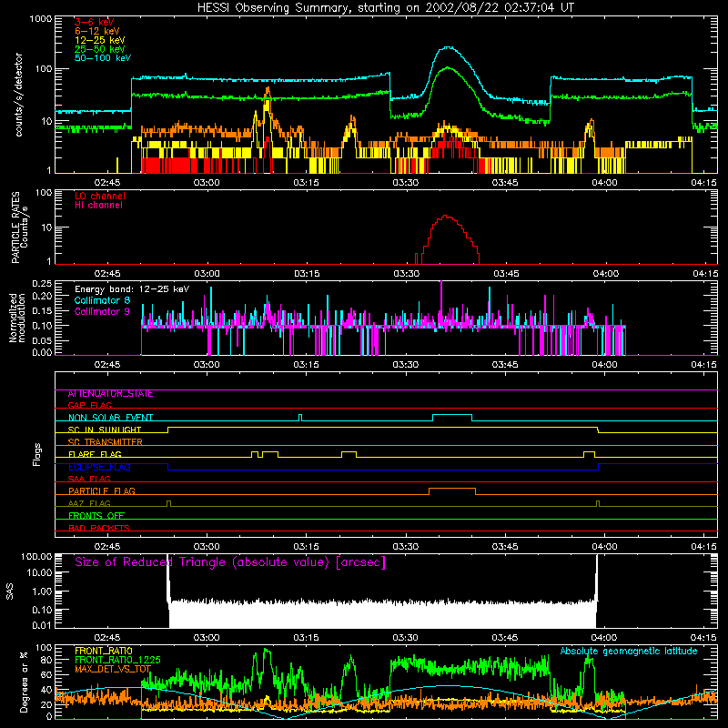The width and height of the screenshot is (728, 728).
Task: Select the blue ECLIPSE_FLAG label
Action: click(99, 467)
